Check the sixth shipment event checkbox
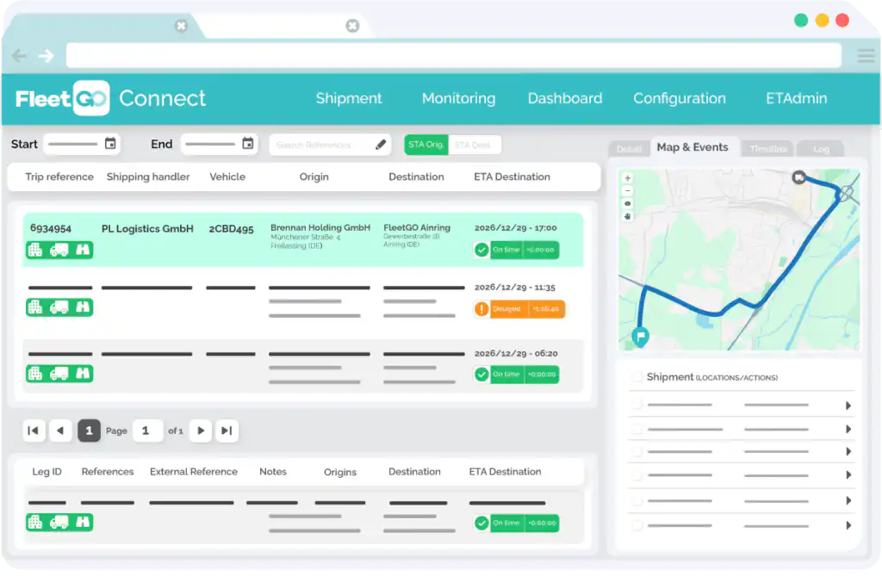The width and height of the screenshot is (882, 588). coord(637,526)
